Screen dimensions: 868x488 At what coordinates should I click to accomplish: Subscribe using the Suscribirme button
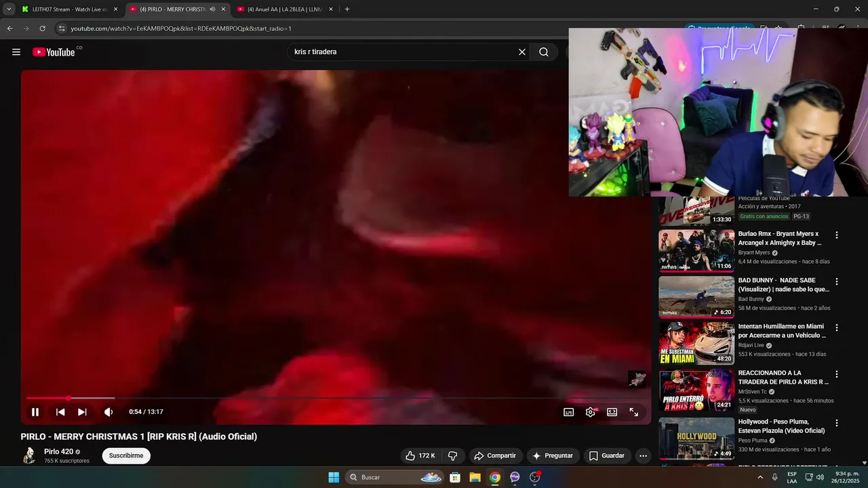[126, 455]
